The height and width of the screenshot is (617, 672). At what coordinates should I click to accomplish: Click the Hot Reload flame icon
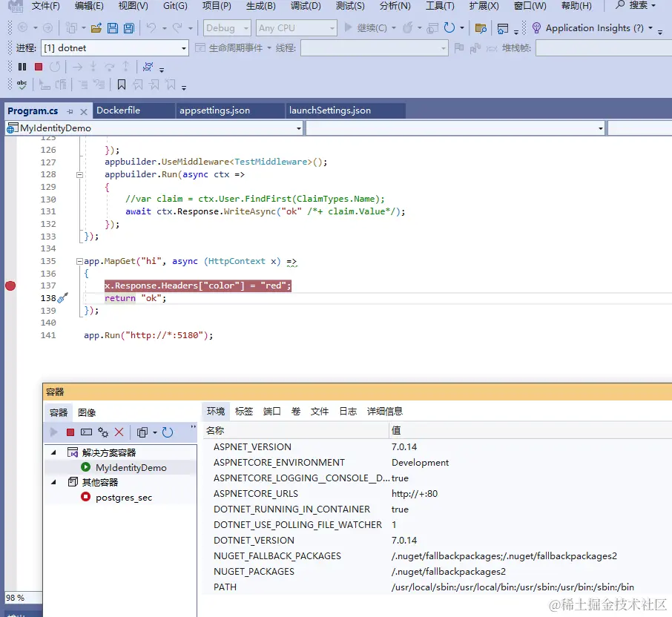point(407,28)
